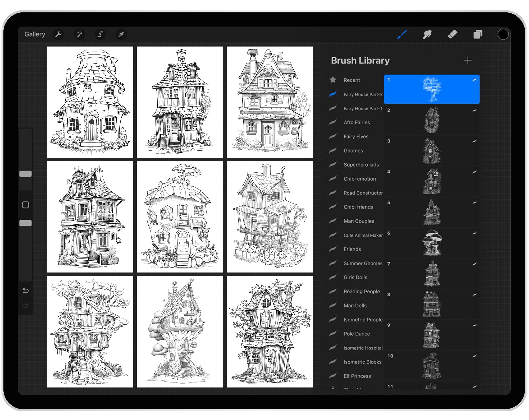Select the Paint brush tool in the top toolbar

[x=402, y=34]
